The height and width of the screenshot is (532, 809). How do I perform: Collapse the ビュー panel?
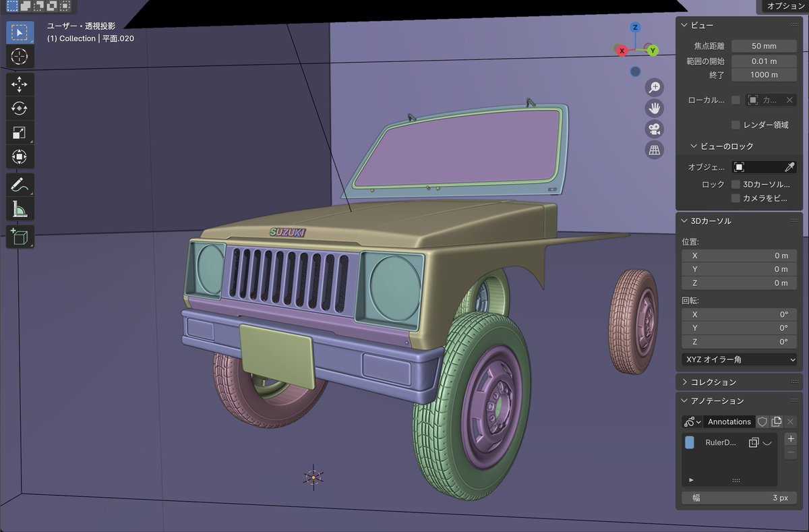point(684,26)
